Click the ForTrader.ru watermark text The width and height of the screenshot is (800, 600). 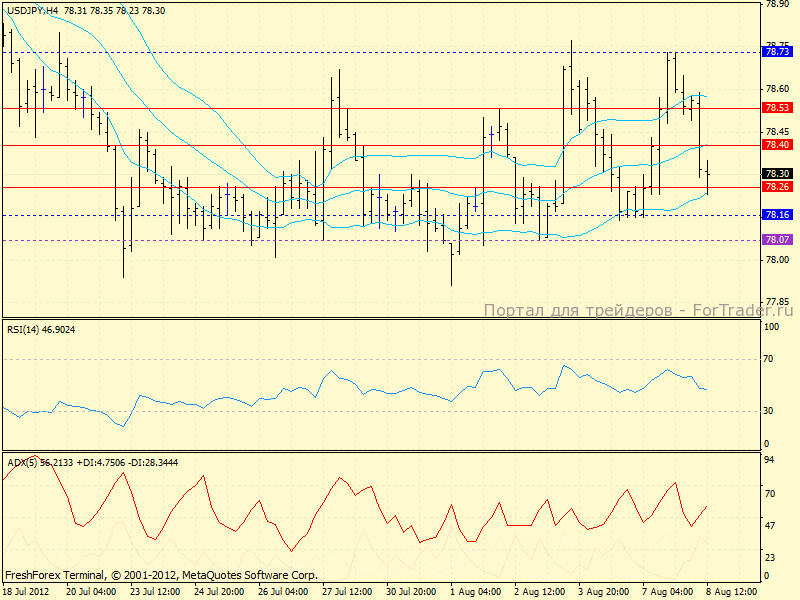pos(638,311)
